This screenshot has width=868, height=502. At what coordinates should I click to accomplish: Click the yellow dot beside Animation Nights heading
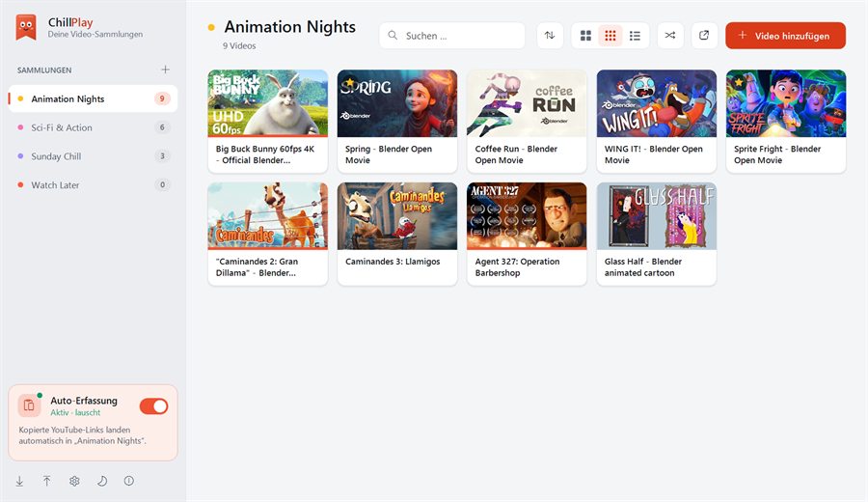click(211, 27)
